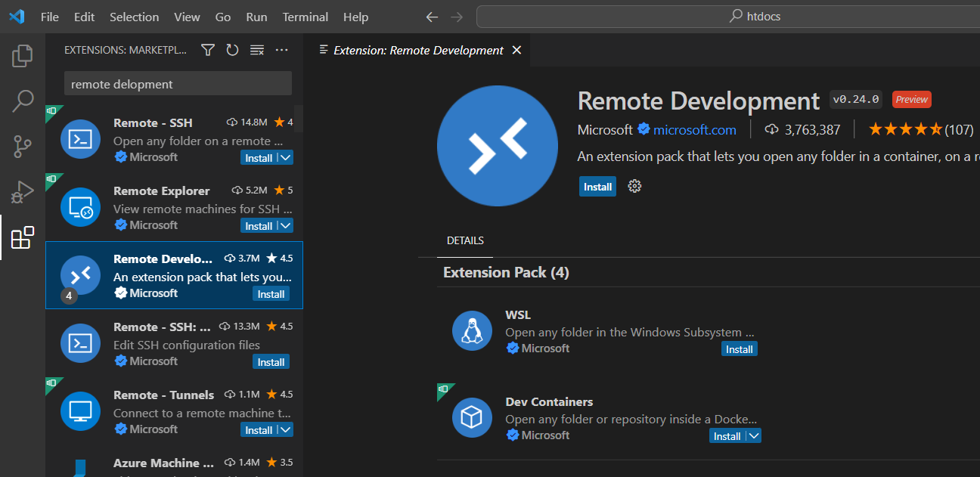The width and height of the screenshot is (980, 477).
Task: Install the Remote Development extension pack
Action: coord(597,187)
